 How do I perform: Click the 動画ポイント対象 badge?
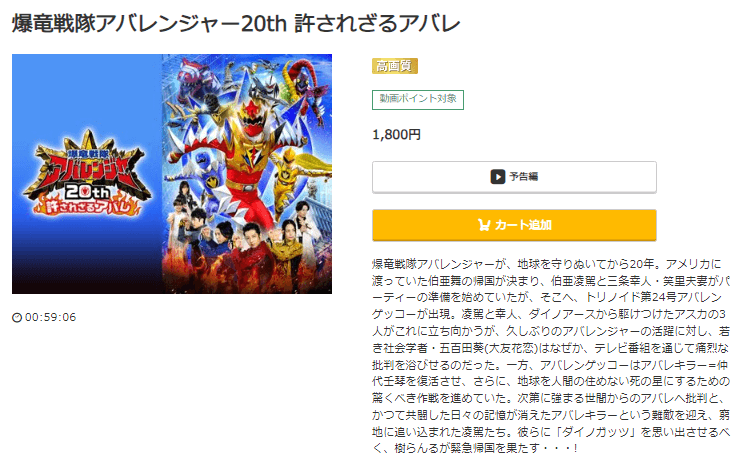pyautogui.click(x=418, y=100)
